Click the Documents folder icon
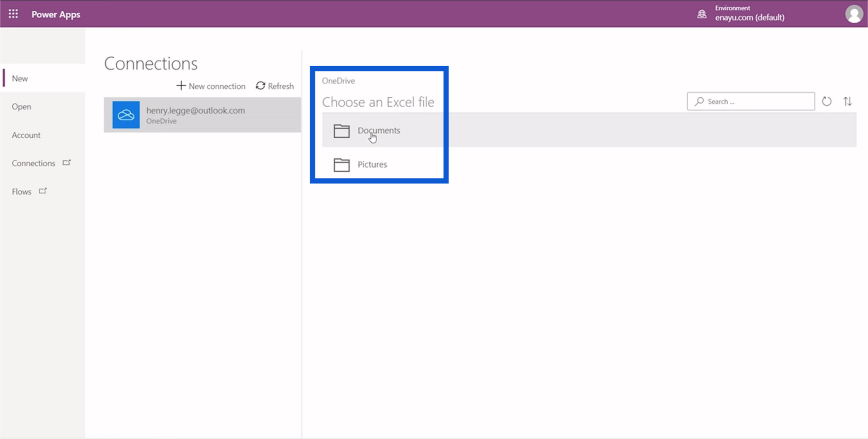The width and height of the screenshot is (868, 439). (x=342, y=131)
